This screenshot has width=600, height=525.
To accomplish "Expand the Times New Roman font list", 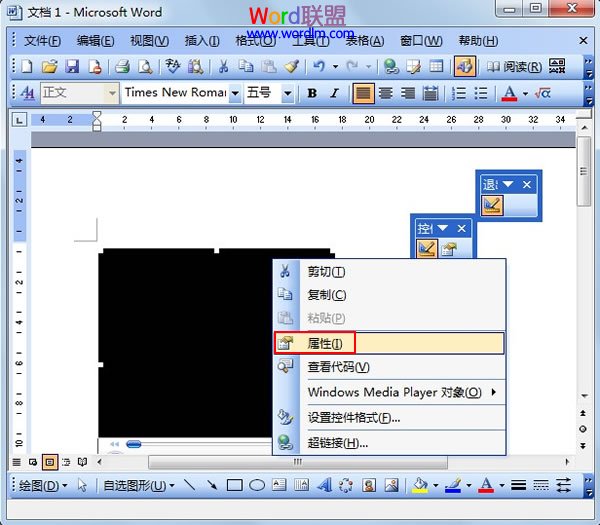I will point(235,93).
